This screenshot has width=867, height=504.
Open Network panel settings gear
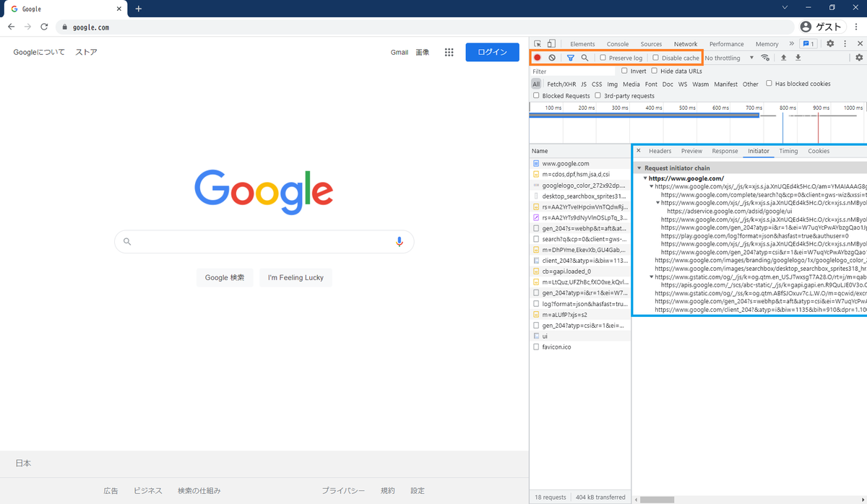click(x=859, y=58)
